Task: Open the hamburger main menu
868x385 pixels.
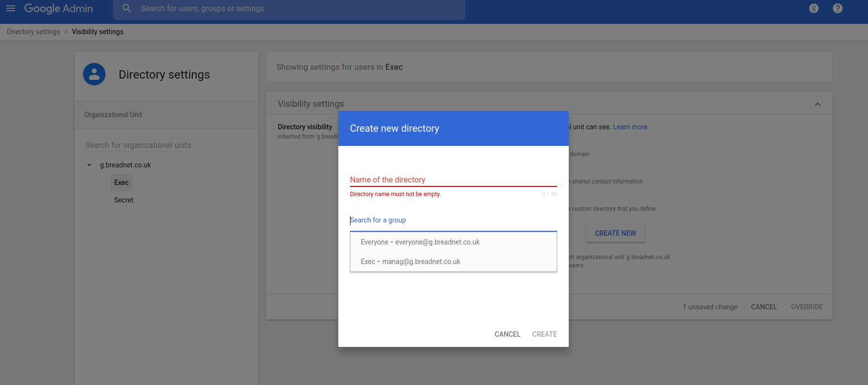Action: click(x=11, y=8)
